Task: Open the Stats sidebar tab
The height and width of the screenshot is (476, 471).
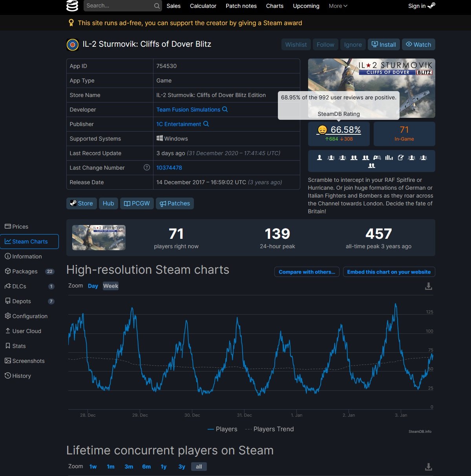Action: [29, 346]
